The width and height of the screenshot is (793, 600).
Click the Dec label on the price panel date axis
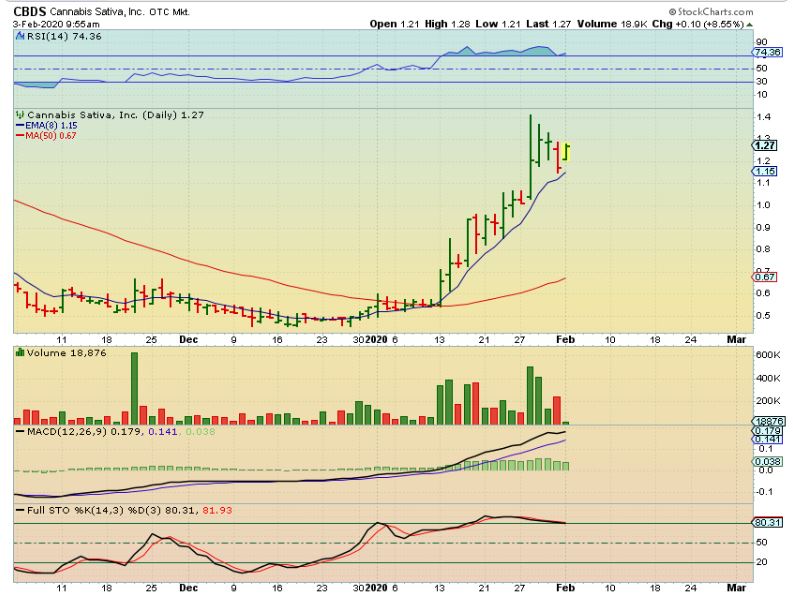point(188,339)
